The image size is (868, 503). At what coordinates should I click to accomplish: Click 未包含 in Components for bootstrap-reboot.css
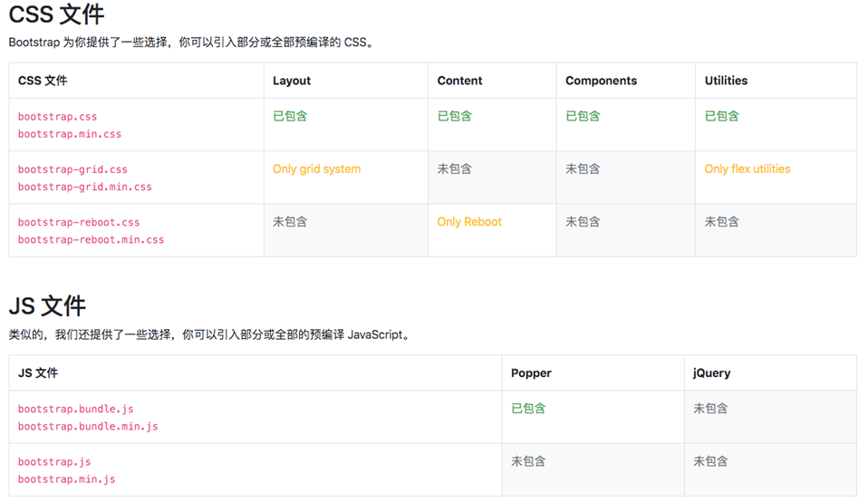pos(583,221)
